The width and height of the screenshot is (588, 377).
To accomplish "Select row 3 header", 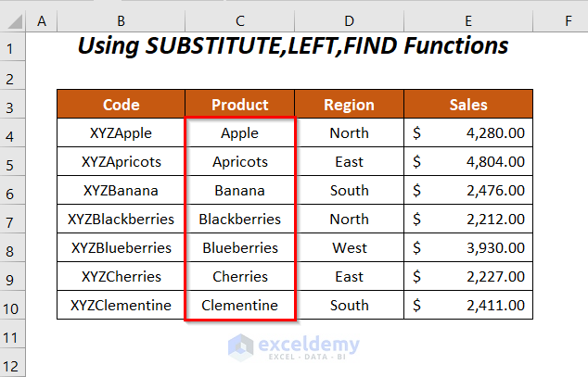I will [x=14, y=105].
